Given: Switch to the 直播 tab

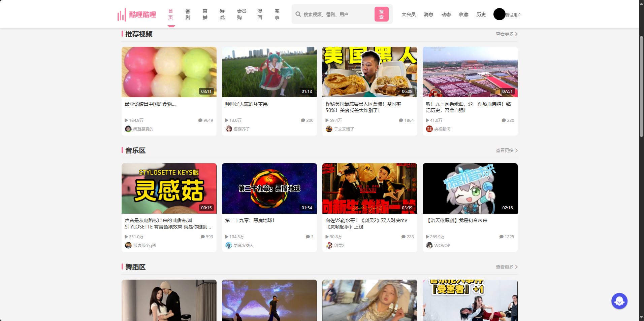Looking at the screenshot, I should (x=205, y=14).
